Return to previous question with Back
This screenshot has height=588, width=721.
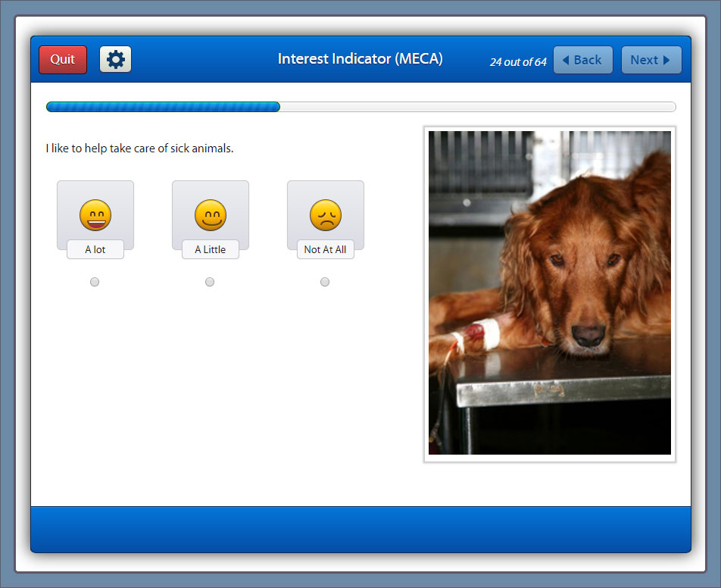coord(582,60)
